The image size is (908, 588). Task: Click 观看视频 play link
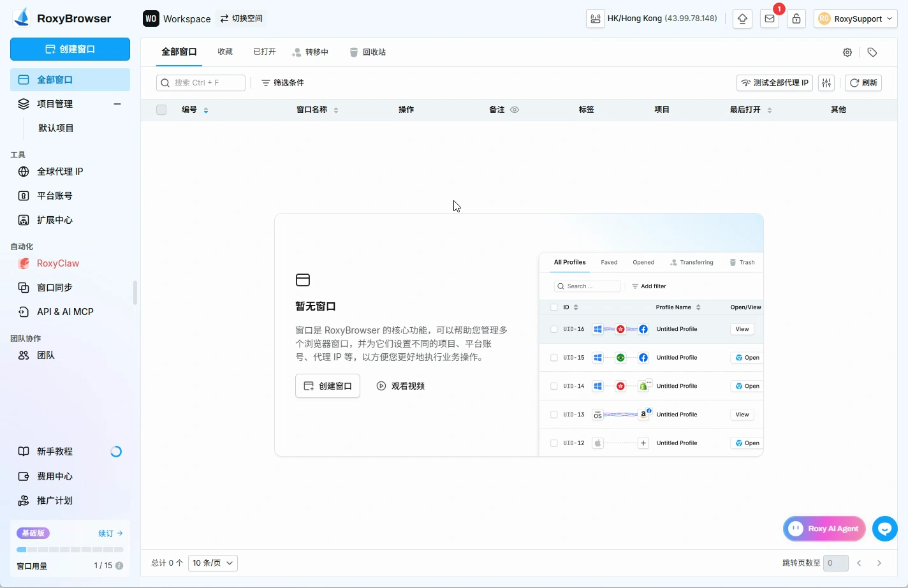tap(400, 386)
